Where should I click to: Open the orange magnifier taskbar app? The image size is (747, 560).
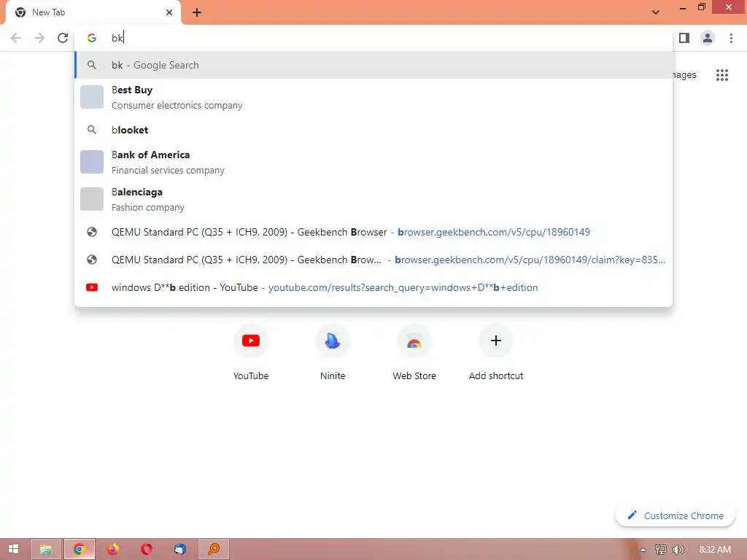click(214, 550)
